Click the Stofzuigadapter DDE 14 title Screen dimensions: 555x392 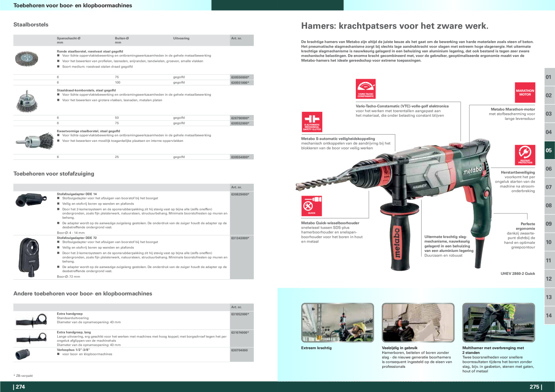[x=77, y=194]
